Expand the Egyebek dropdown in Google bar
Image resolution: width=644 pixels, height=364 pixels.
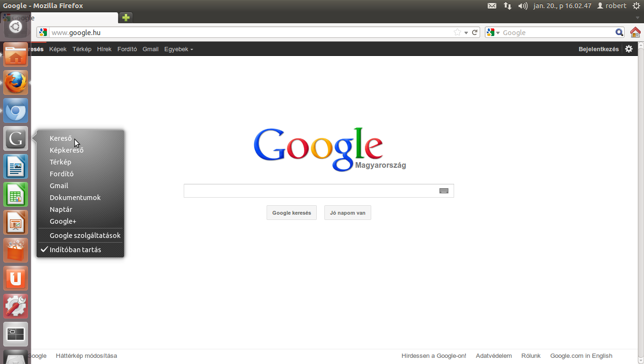(179, 49)
